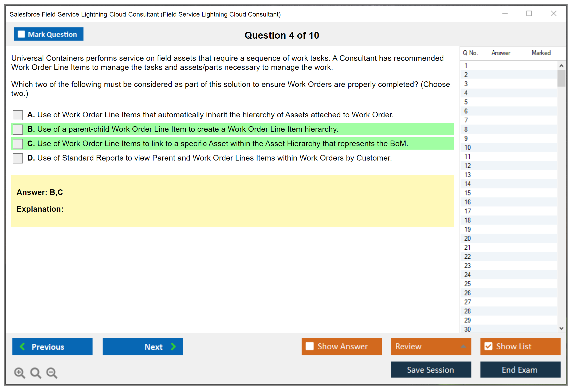Image resolution: width=574 pixels, height=392 pixels.
Task: Tick the checkbox for answer A
Action: (18, 115)
